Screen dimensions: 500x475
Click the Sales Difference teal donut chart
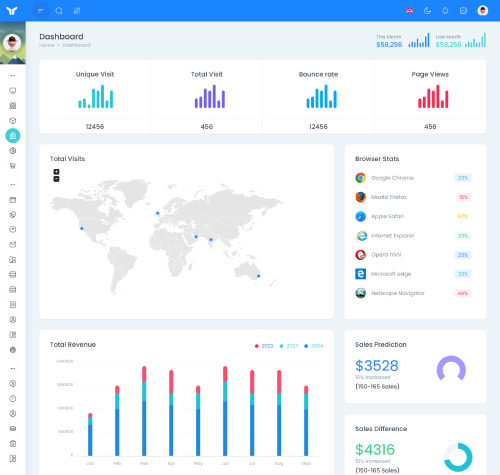click(x=458, y=457)
